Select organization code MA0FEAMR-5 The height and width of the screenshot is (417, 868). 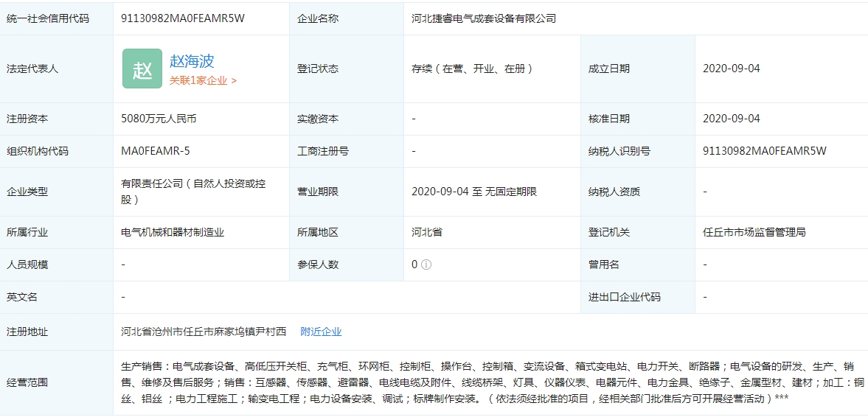pyautogui.click(x=156, y=151)
